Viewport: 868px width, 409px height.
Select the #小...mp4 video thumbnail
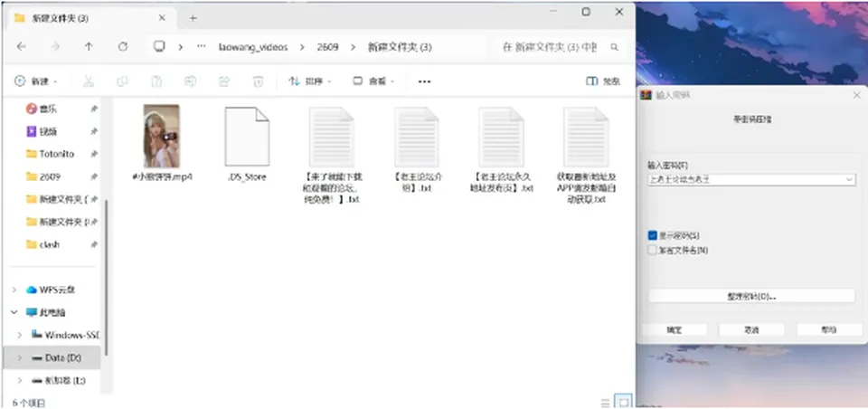(x=161, y=136)
